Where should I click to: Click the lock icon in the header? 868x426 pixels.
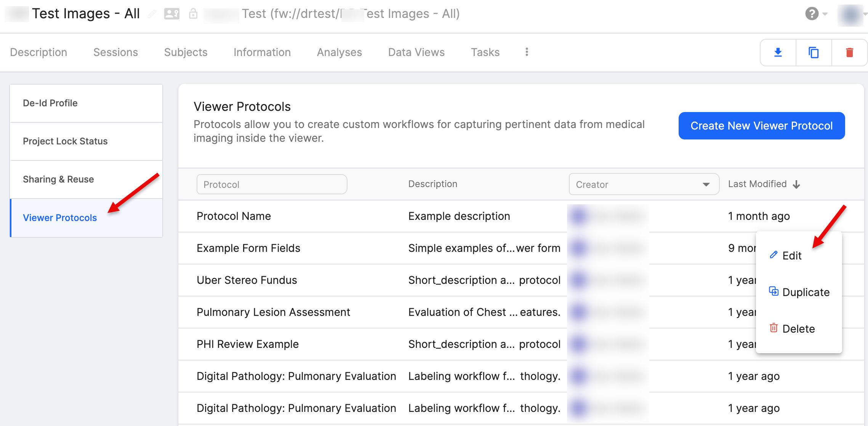[x=193, y=14]
